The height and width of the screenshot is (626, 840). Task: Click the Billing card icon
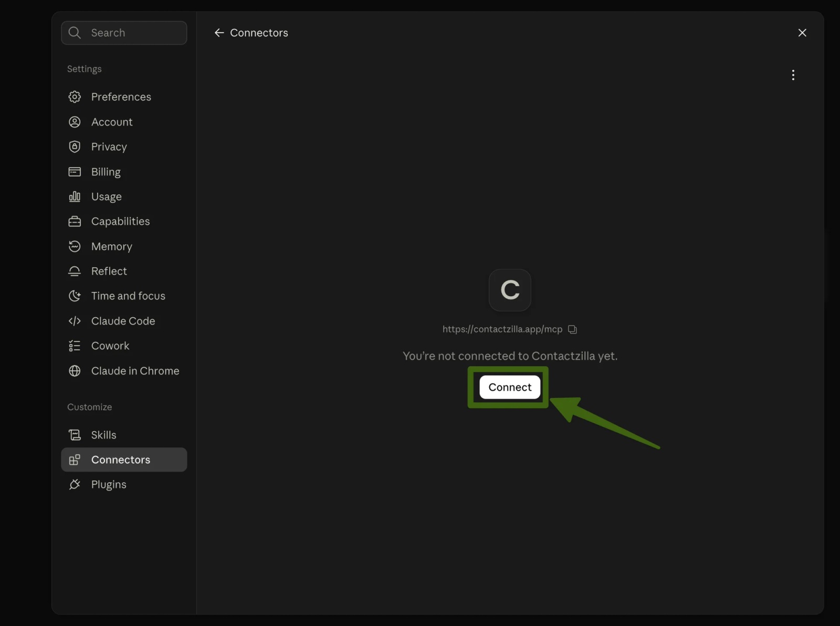75,172
